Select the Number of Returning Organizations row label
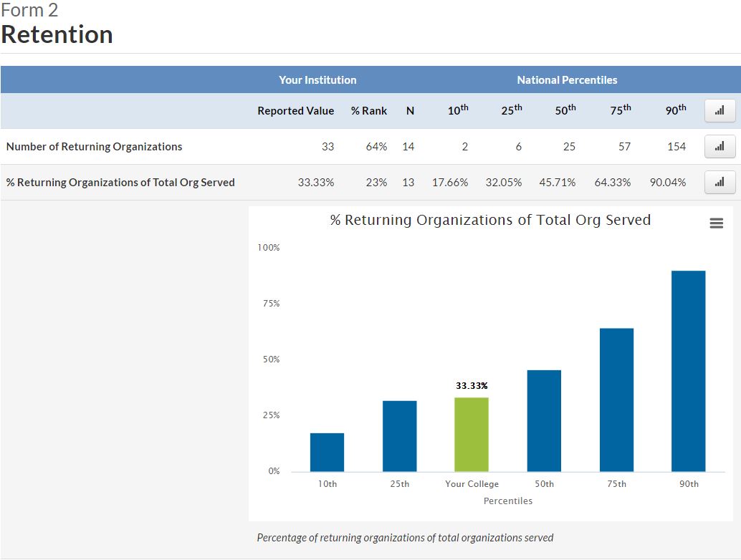 (94, 147)
